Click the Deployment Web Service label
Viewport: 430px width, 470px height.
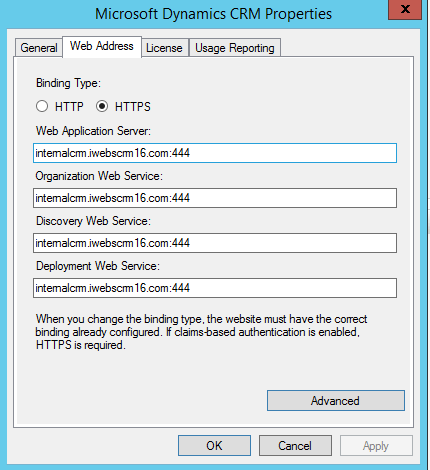click(x=98, y=266)
